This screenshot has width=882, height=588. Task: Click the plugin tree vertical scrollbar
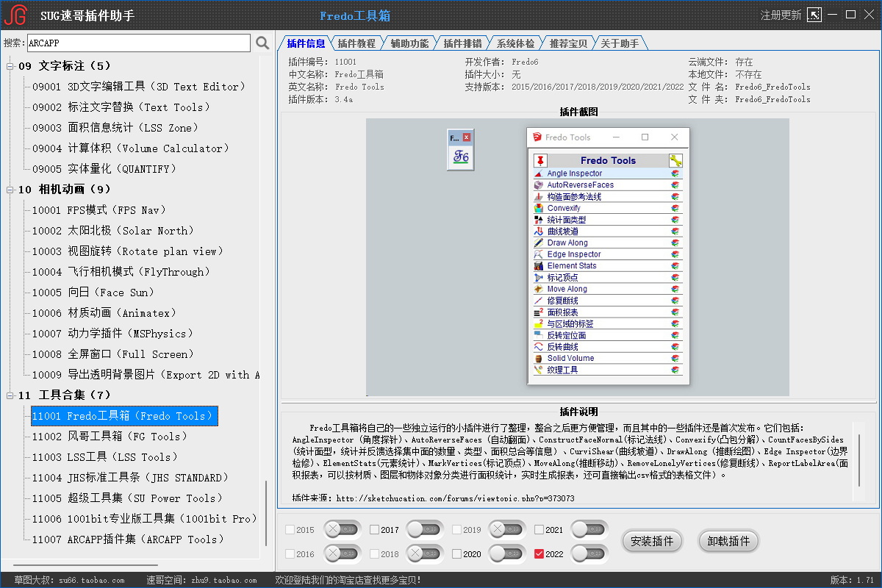[x=266, y=514]
